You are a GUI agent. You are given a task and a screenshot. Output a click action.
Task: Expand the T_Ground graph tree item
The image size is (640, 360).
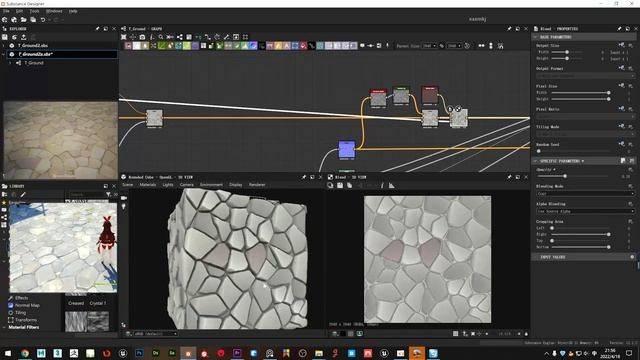(x=10, y=63)
